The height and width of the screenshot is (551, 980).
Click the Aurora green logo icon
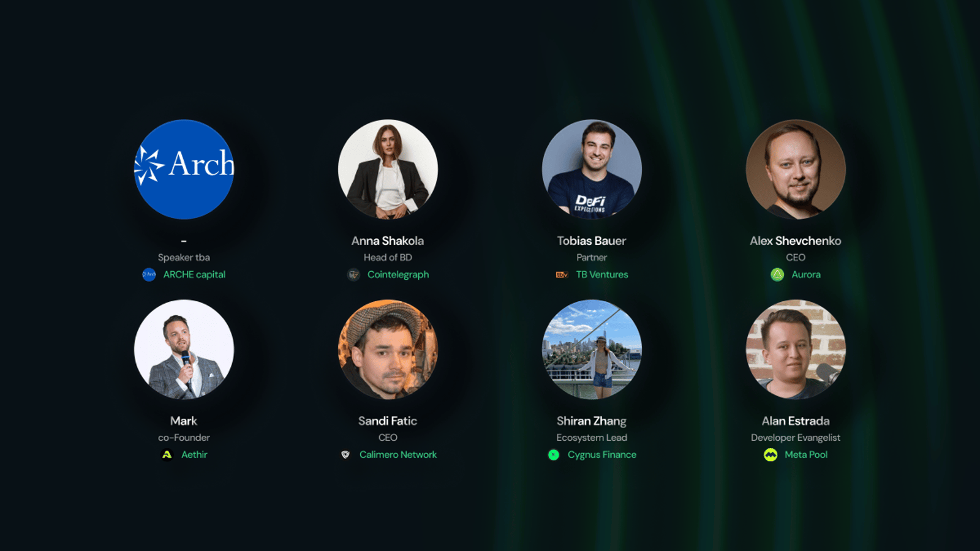point(777,274)
